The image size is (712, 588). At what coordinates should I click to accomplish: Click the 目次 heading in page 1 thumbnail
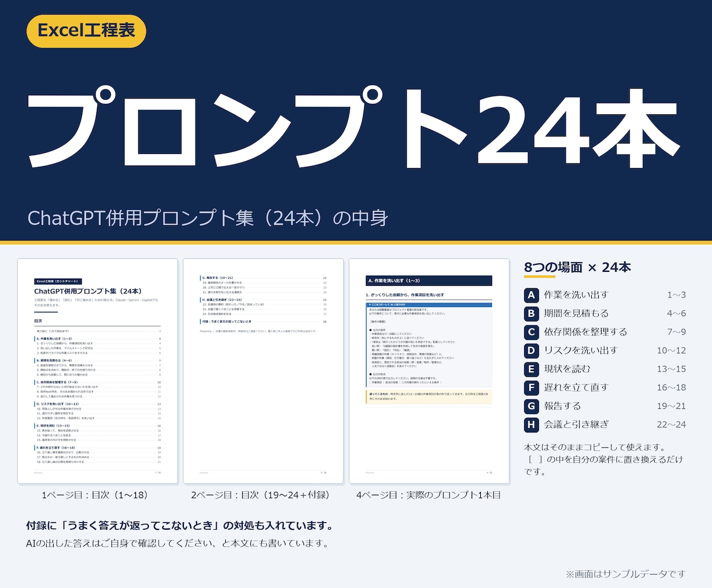[x=39, y=321]
